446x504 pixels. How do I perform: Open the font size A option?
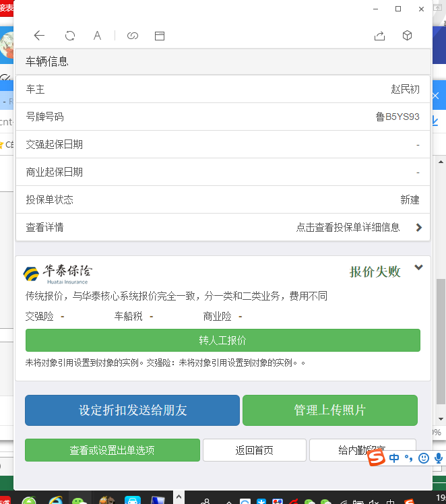click(97, 35)
